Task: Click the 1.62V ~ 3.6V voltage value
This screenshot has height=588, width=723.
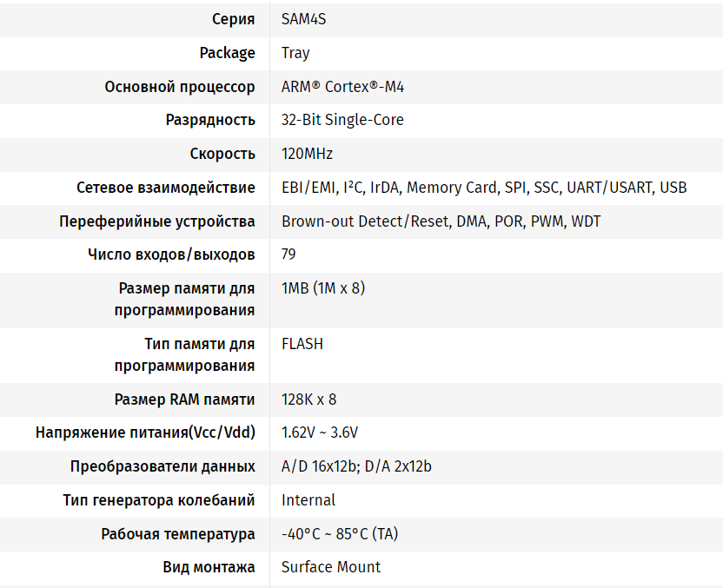Action: (x=320, y=433)
